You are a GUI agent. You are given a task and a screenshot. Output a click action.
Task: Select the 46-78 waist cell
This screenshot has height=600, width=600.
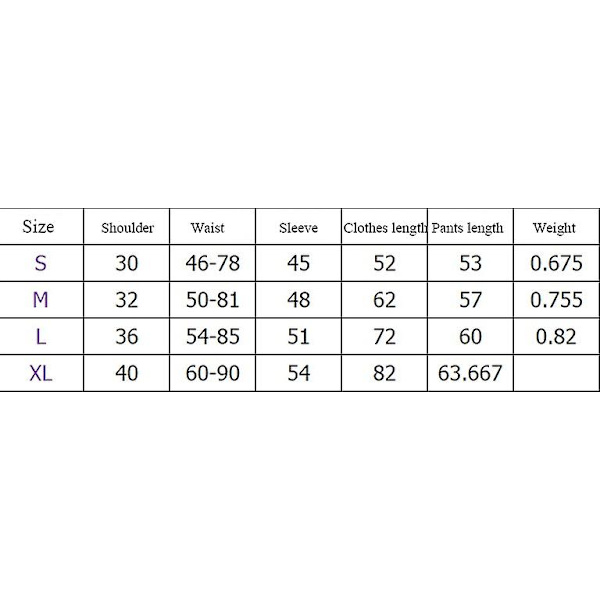point(212,263)
